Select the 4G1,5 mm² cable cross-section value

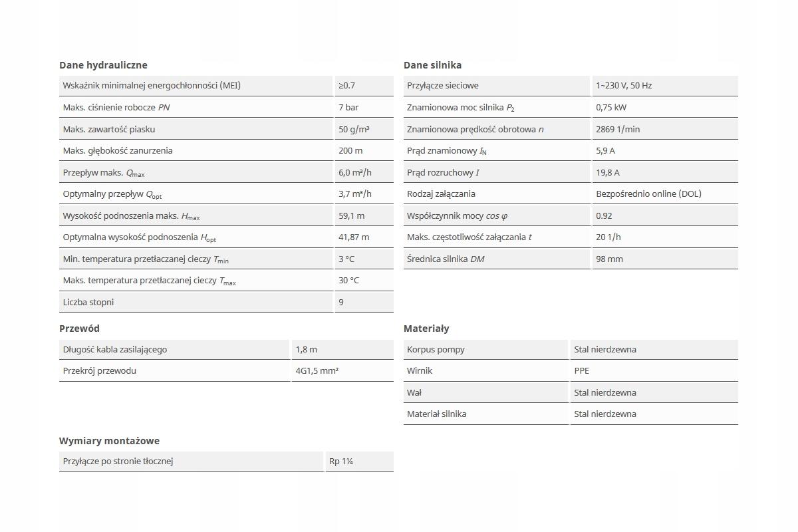317,371
